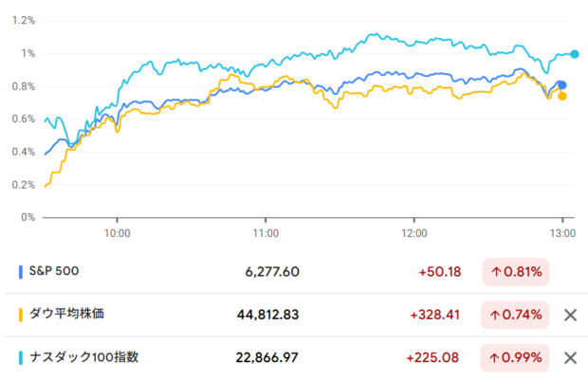Open the ダウ平均株価 index name
The image size is (588, 379).
pyautogui.click(x=66, y=314)
